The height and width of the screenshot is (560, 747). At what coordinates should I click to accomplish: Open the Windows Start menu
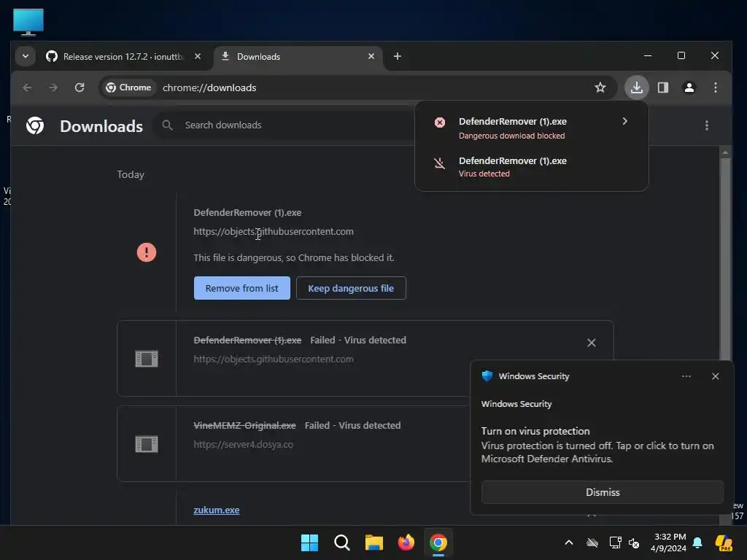309,542
